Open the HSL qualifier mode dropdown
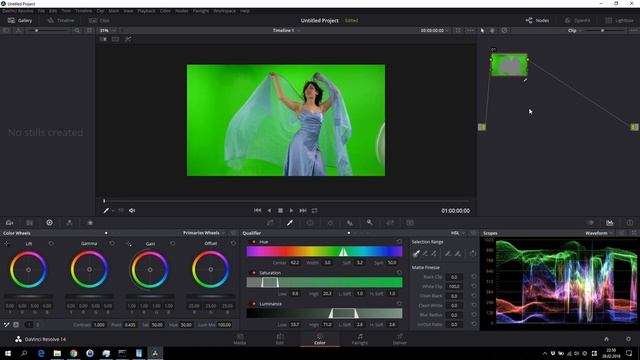640x360 pixels. pos(458,233)
